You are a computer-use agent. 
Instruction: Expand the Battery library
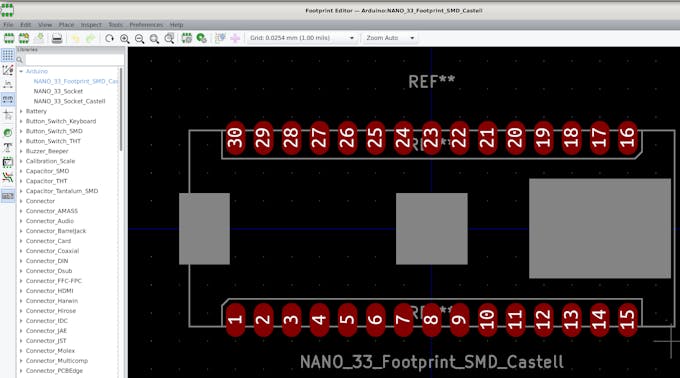[21, 111]
